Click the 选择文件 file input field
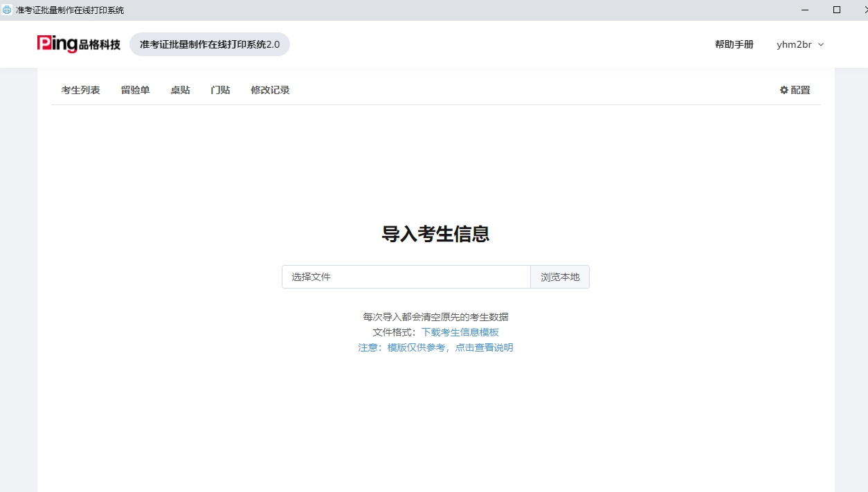This screenshot has height=492, width=868. pyautogui.click(x=406, y=277)
